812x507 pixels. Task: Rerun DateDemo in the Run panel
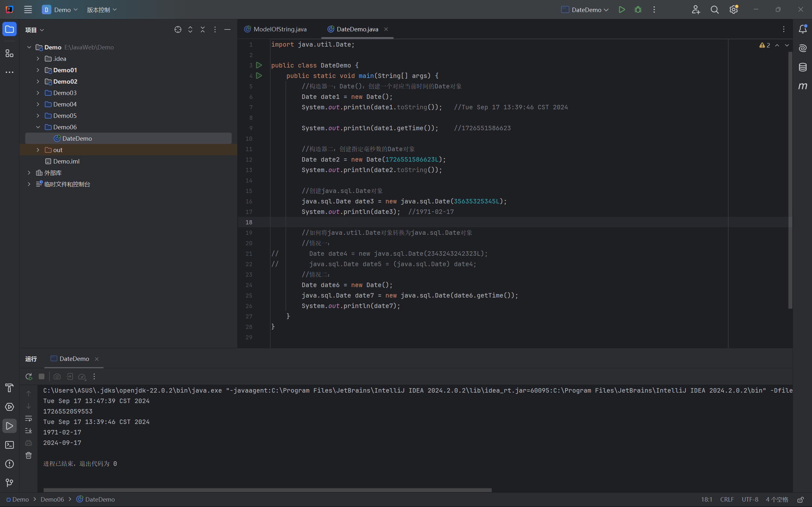pos(29,376)
